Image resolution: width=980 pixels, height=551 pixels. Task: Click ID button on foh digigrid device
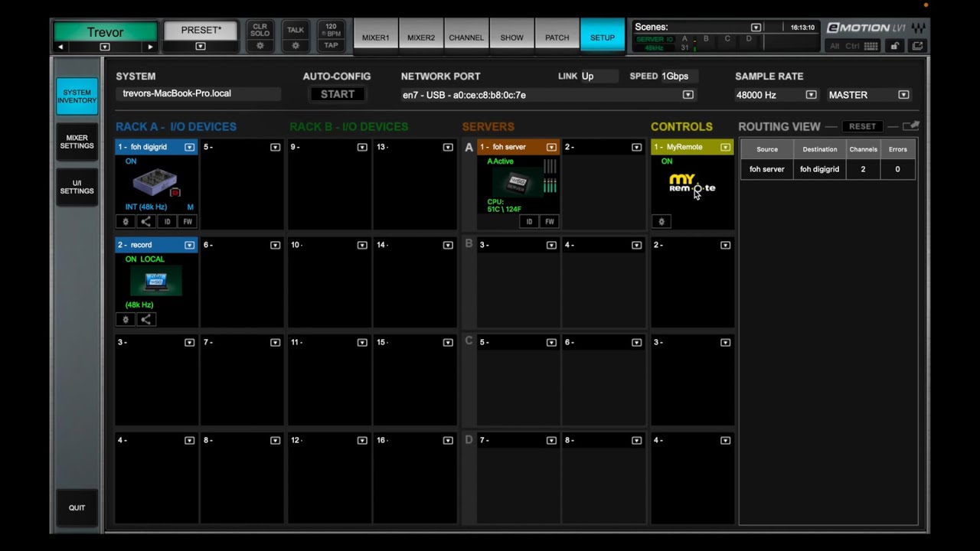coord(167,221)
